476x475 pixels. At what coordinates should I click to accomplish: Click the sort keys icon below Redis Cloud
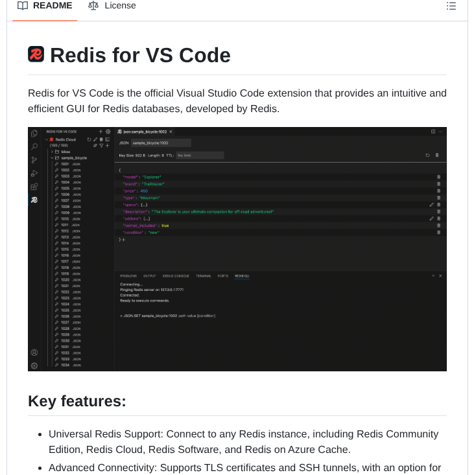pyautogui.click(x=95, y=146)
